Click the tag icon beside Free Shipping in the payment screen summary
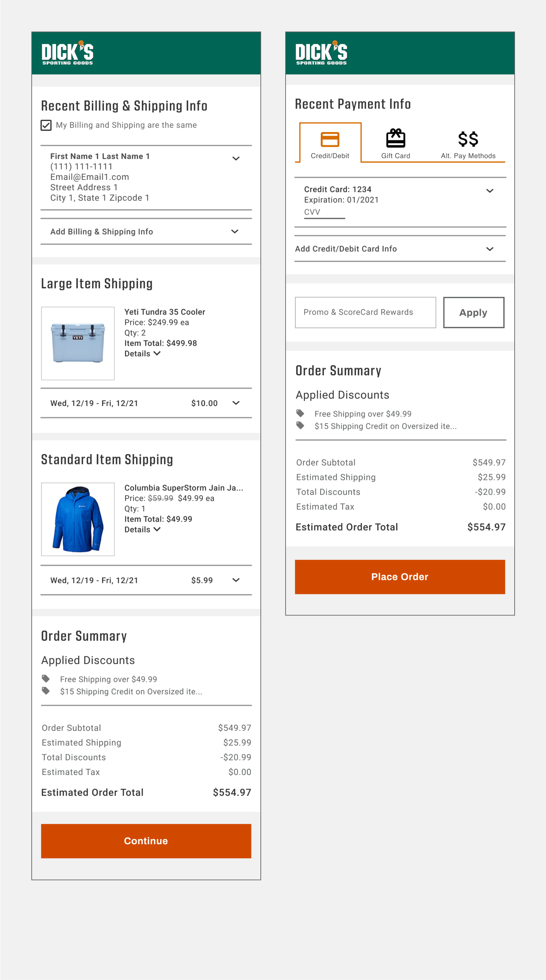This screenshot has height=980, width=546. pyautogui.click(x=300, y=413)
